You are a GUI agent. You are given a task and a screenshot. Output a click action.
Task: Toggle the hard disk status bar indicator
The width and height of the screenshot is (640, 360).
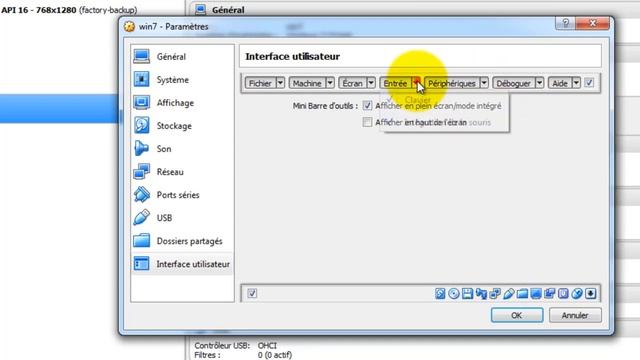point(440,293)
